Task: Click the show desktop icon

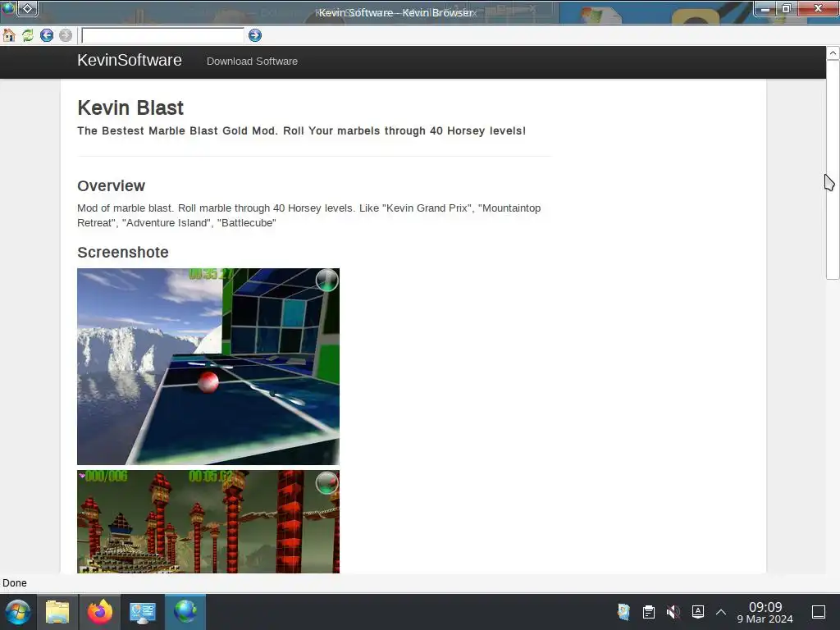Action: (x=819, y=612)
